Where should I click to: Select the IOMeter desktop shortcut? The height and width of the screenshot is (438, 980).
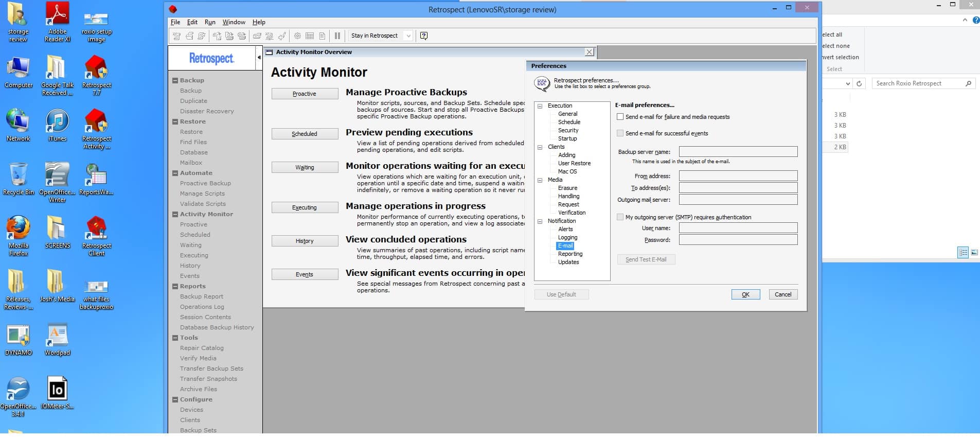tap(57, 393)
